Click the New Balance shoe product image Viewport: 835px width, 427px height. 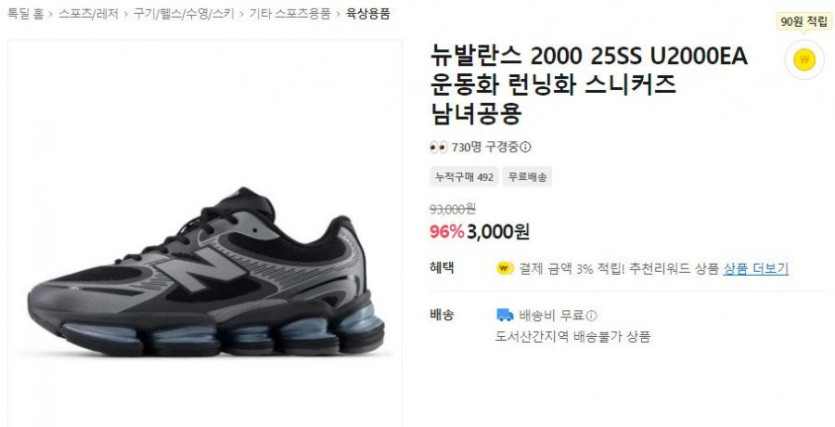tap(205, 272)
